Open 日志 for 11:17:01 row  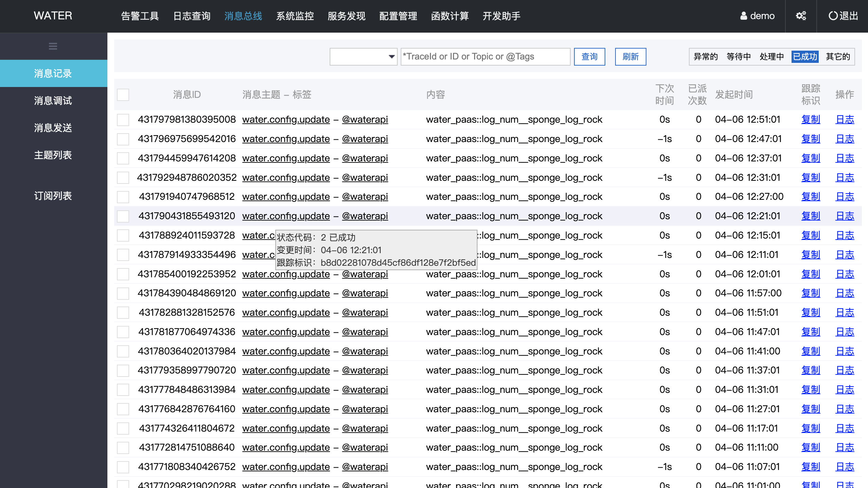(845, 429)
